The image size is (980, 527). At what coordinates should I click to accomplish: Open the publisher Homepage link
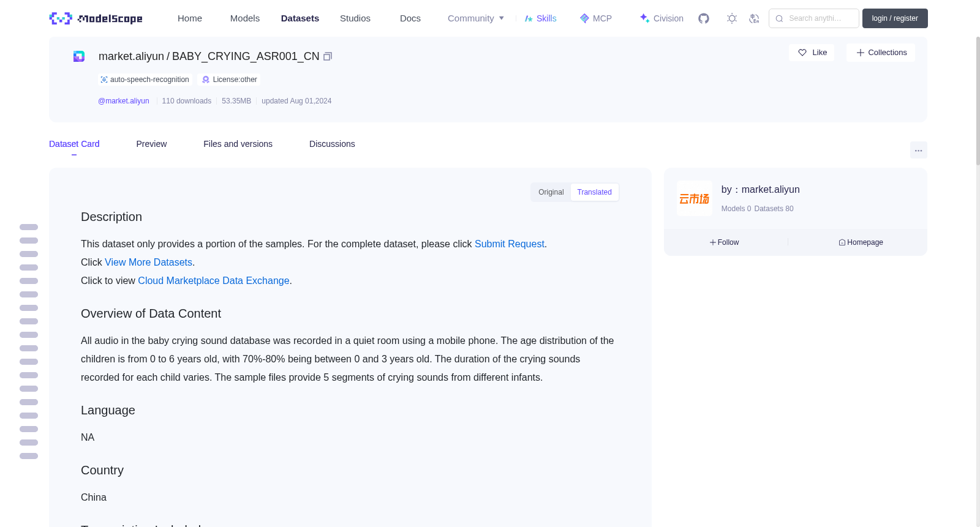861,242
